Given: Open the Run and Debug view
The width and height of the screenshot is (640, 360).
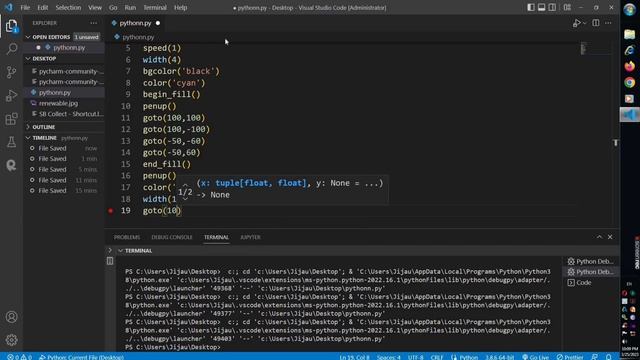Looking at the screenshot, I should 11,96.
